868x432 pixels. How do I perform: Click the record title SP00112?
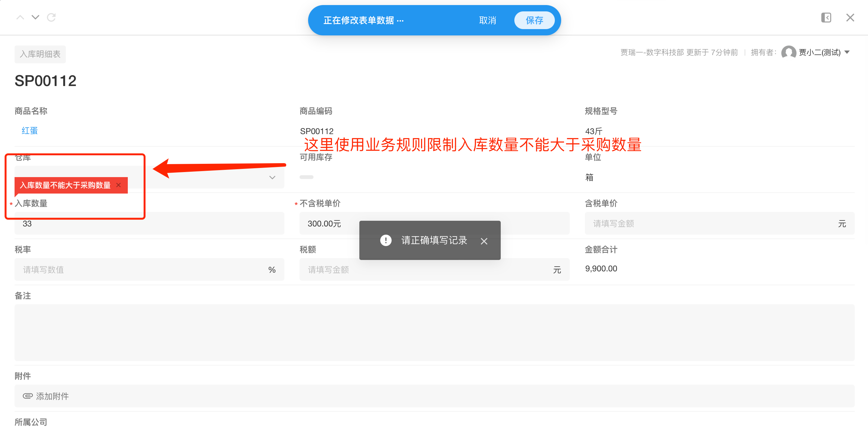46,80
